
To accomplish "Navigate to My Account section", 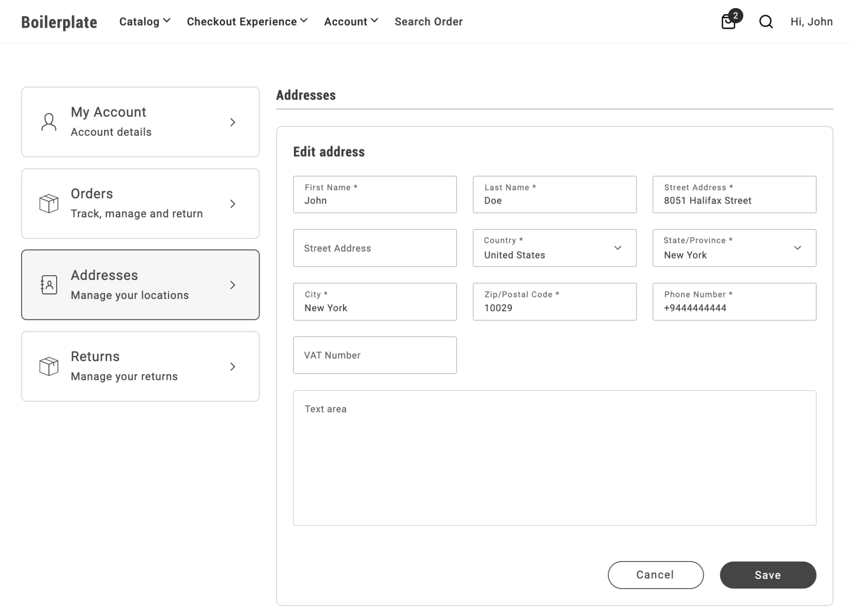I will (x=140, y=121).
